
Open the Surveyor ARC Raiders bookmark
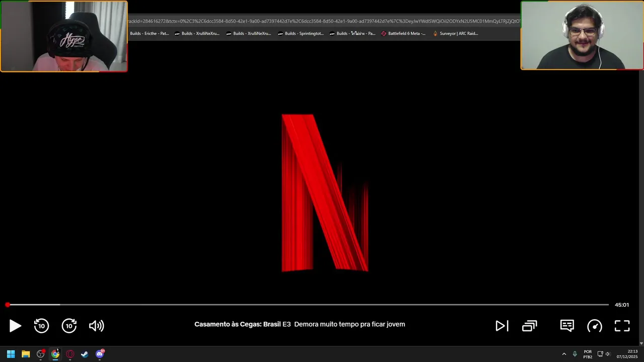(x=455, y=34)
